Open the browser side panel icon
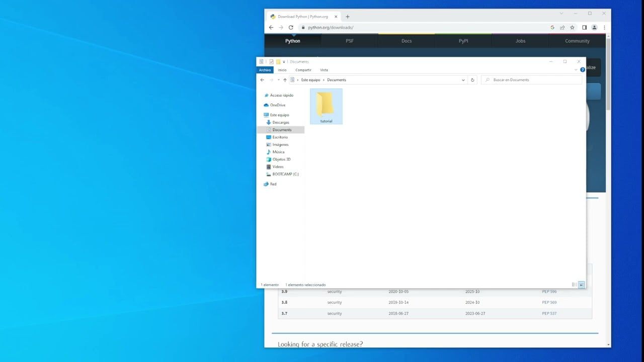Image resolution: width=644 pixels, height=362 pixels. coord(584,27)
